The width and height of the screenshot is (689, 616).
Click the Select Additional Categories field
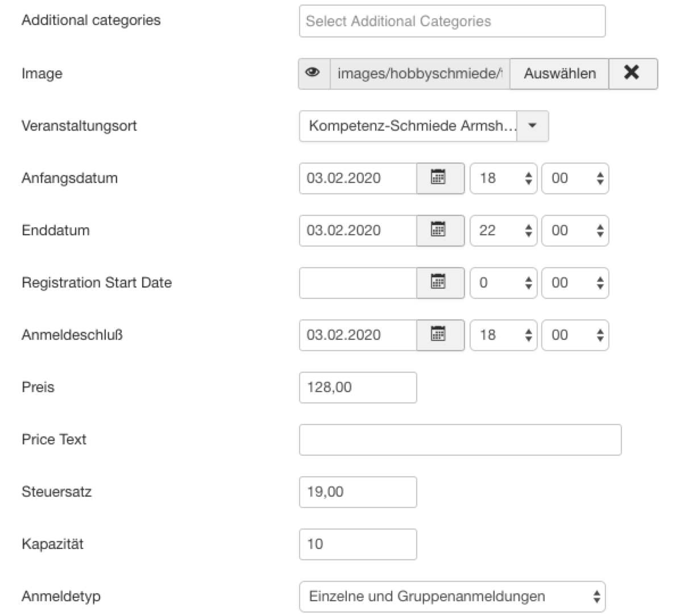(452, 21)
